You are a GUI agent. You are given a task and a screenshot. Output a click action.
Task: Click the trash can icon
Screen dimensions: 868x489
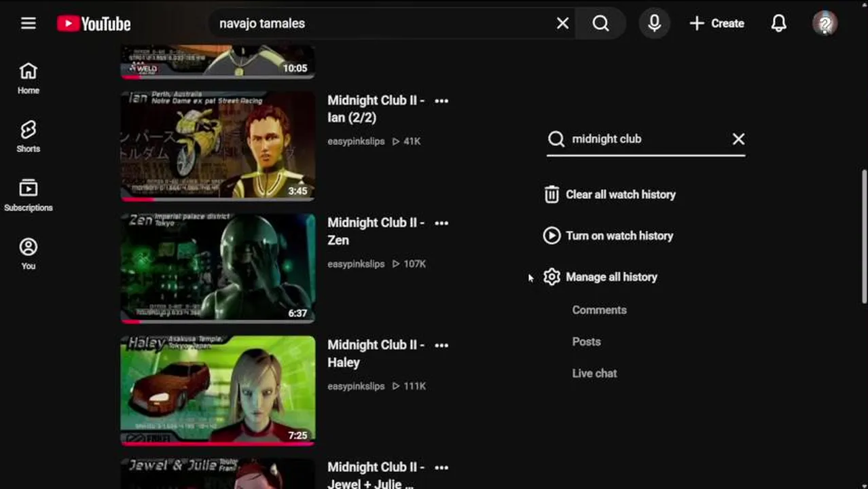click(551, 194)
